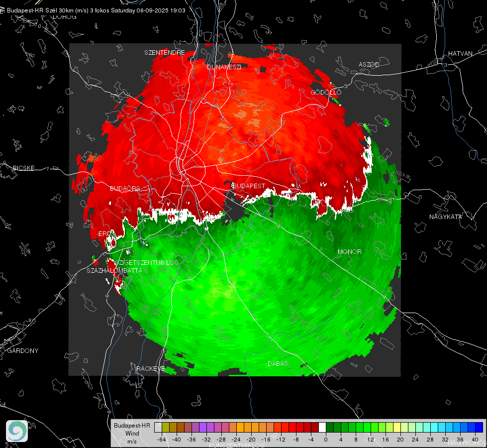
Task: Select the SZIGETSZENTMIKLÓS label
Action: click(147, 262)
